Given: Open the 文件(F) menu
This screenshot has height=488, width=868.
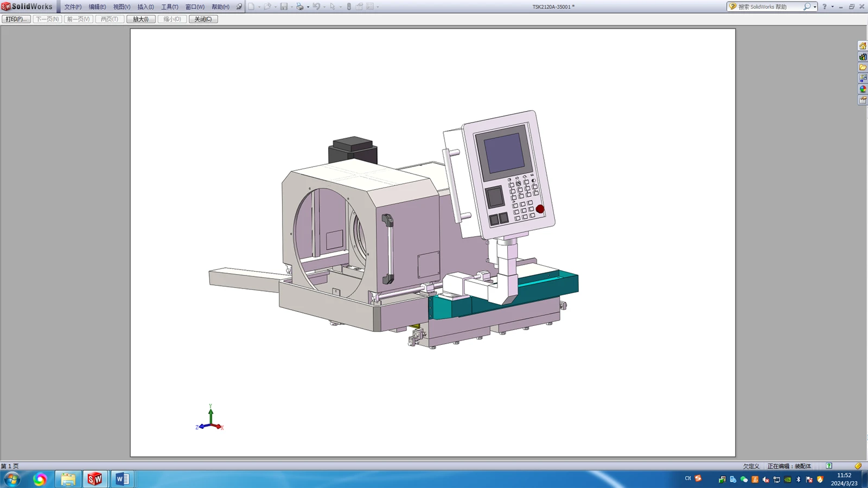Looking at the screenshot, I should coord(73,7).
